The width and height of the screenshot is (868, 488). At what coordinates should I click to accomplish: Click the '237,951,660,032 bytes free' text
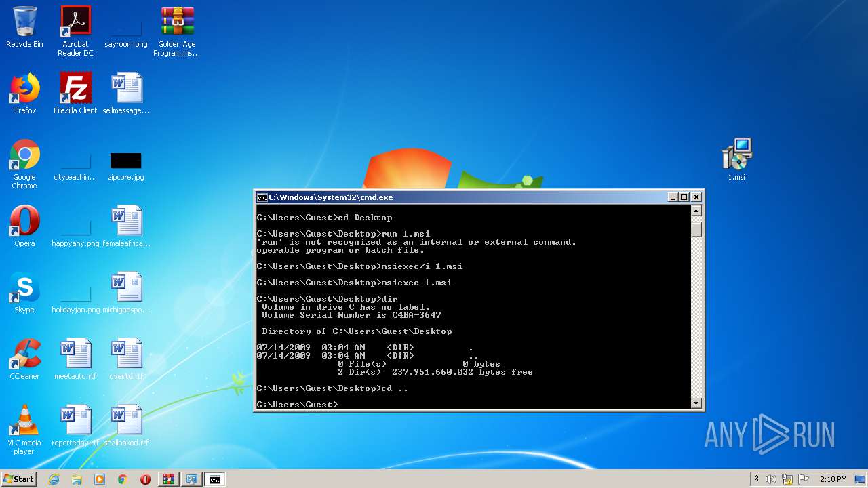(462, 372)
